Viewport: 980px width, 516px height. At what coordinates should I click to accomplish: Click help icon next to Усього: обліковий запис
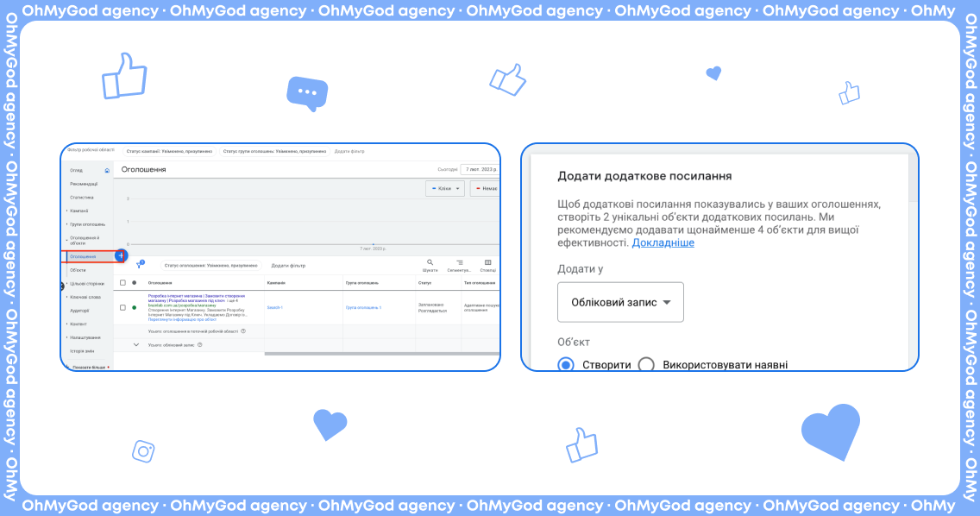(x=200, y=345)
